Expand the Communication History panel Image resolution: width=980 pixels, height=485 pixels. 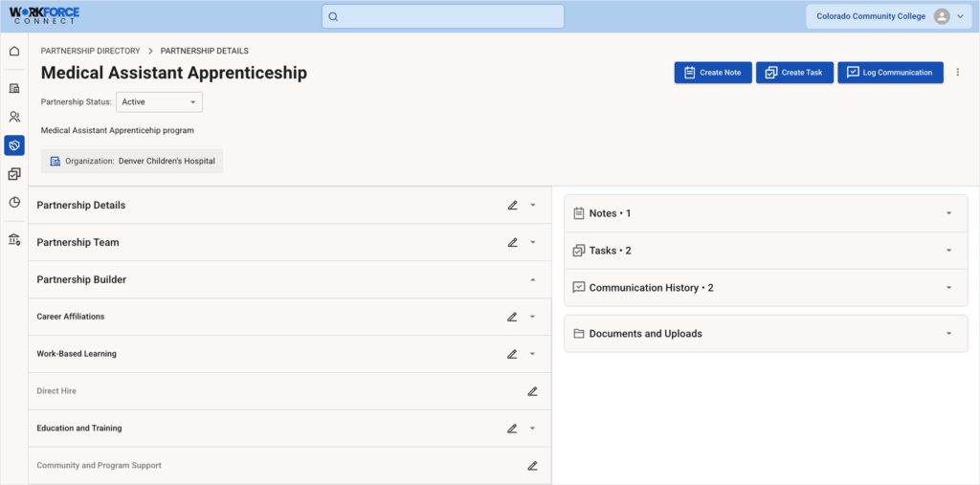coord(948,288)
